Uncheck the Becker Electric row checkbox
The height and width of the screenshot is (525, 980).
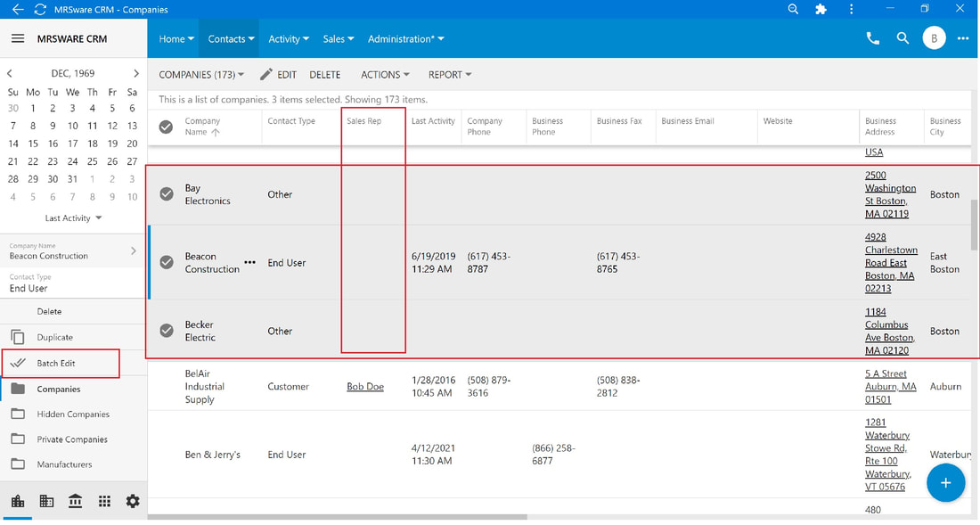(x=167, y=331)
